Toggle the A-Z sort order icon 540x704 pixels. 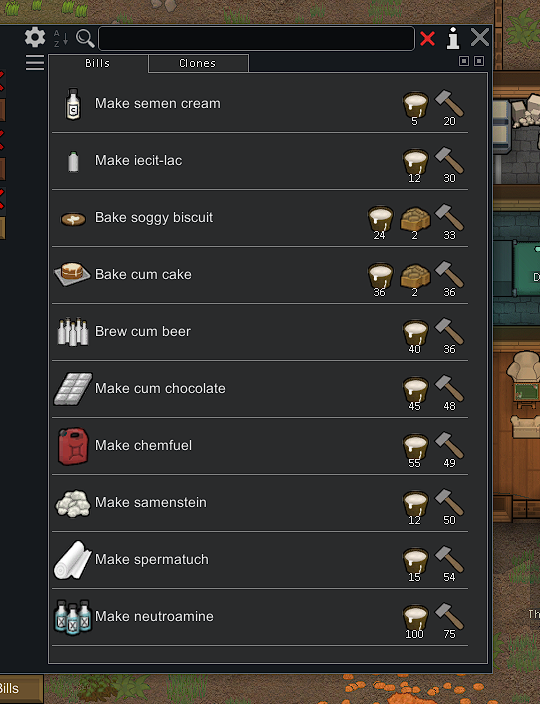tap(61, 38)
